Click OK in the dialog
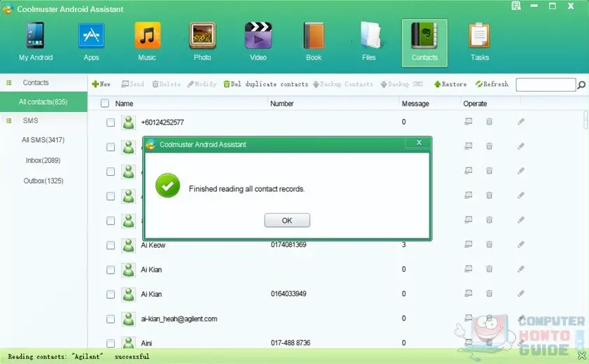 (287, 220)
